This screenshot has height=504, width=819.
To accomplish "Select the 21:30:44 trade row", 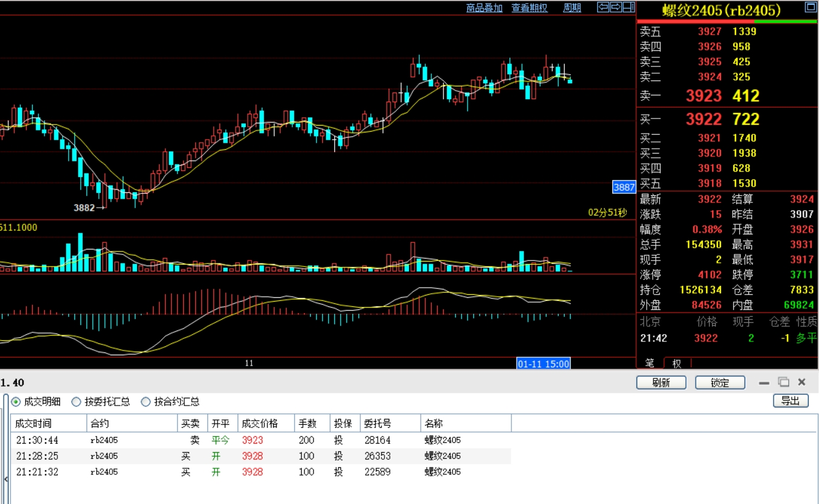I will point(261,440).
